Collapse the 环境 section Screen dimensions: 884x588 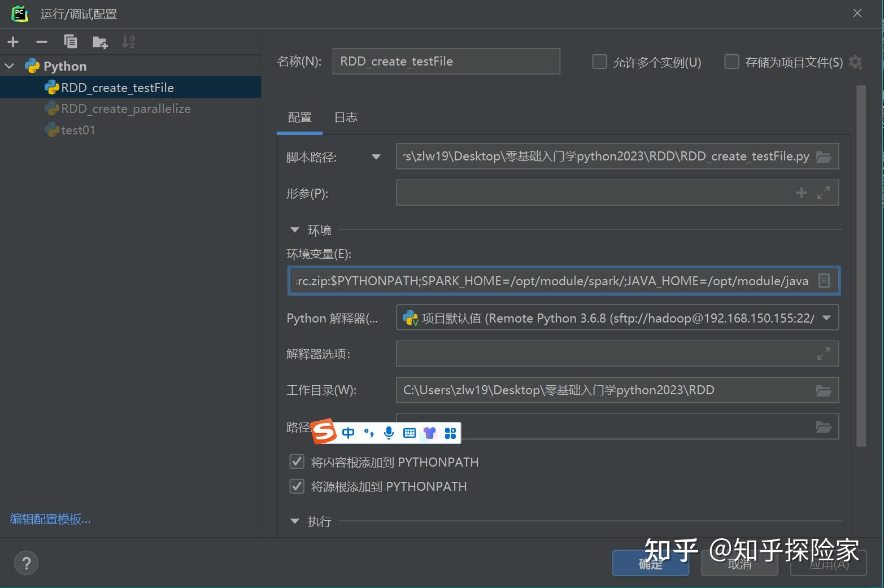[294, 229]
